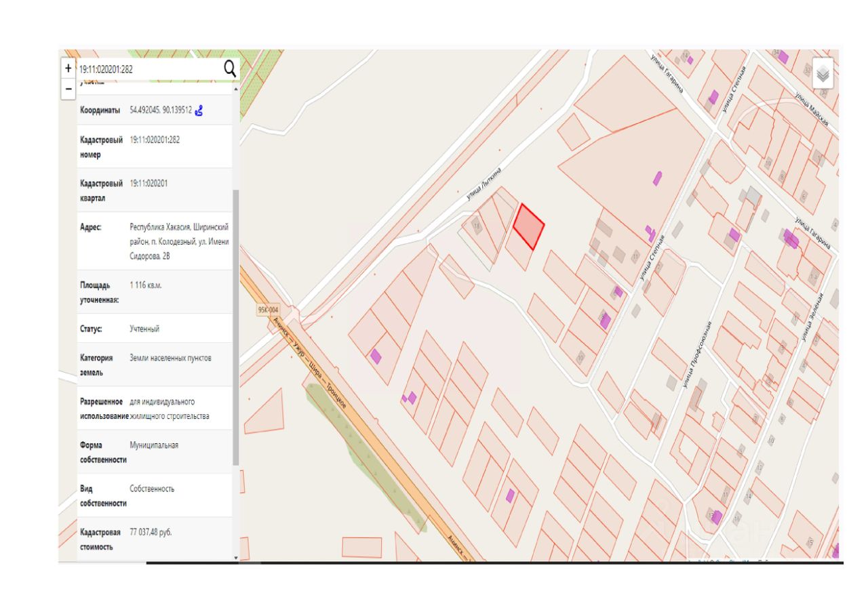Zoom out the map with the minus button

(x=68, y=89)
